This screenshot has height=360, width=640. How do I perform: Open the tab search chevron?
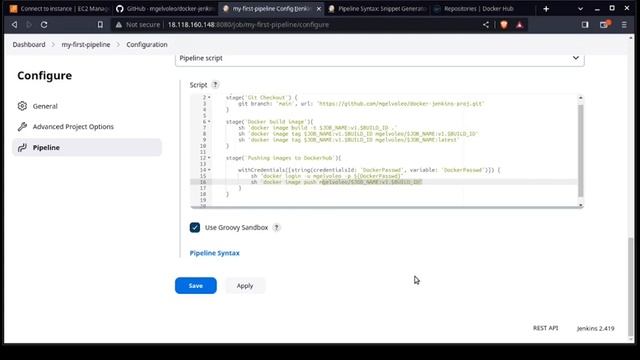click(x=580, y=9)
